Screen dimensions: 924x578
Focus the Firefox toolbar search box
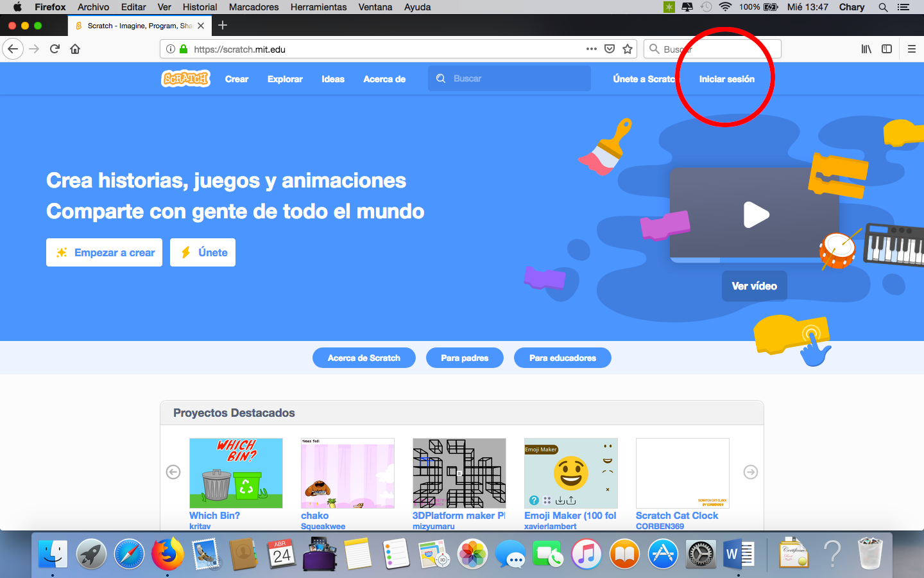click(712, 49)
